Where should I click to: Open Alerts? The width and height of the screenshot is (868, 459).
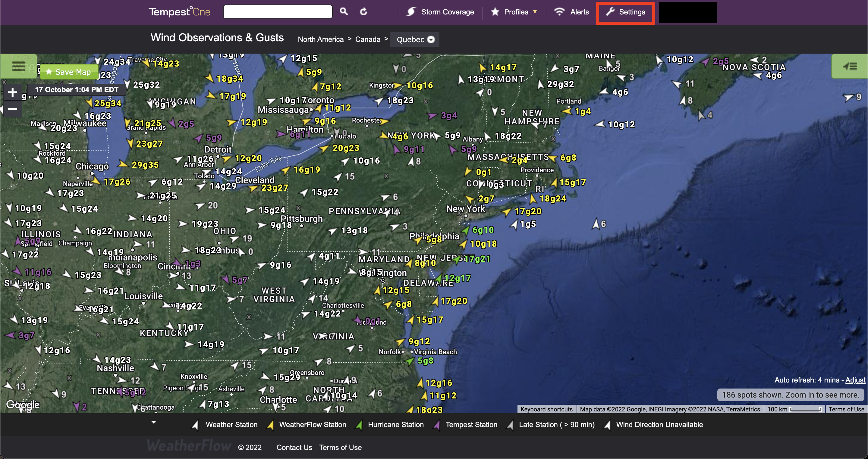[x=572, y=12]
